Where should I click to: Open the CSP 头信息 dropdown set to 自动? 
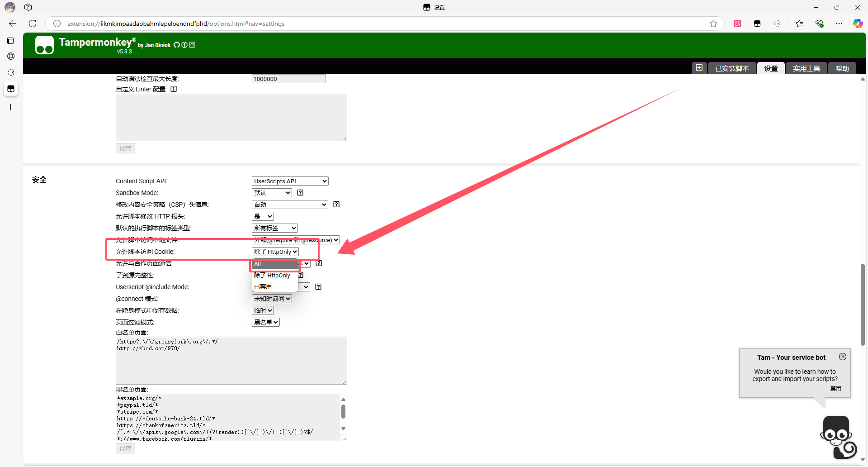[x=290, y=205]
